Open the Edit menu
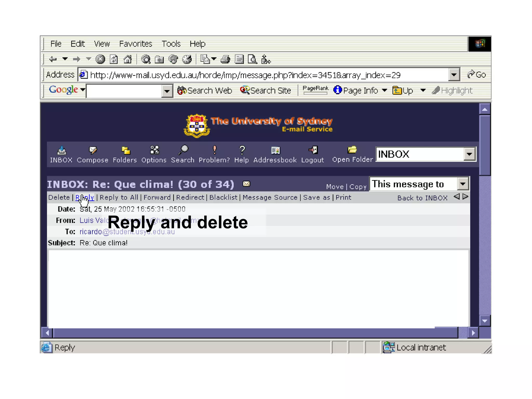 tap(78, 44)
